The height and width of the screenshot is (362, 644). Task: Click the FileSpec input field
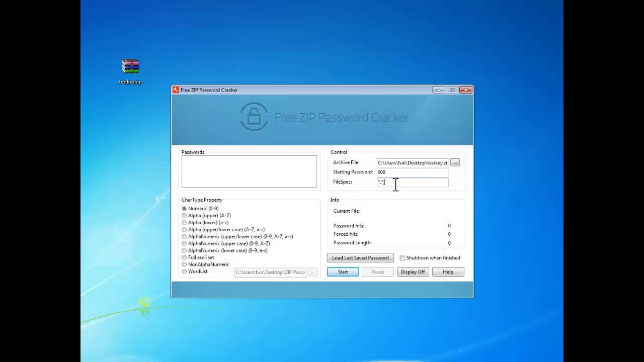413,182
